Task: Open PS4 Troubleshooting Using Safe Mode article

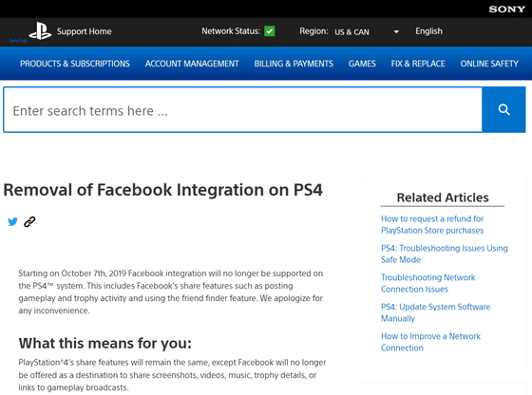Action: coord(445,254)
